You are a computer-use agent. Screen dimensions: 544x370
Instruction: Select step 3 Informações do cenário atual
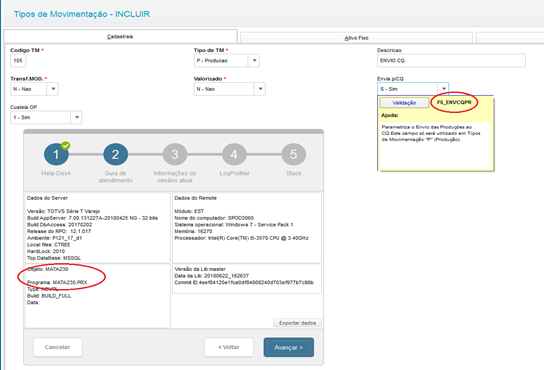click(175, 154)
